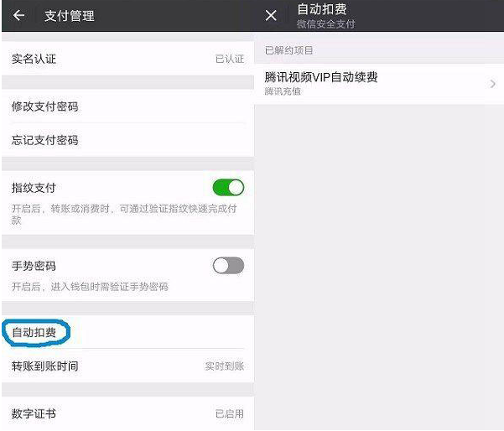504x431 pixels.
Task: Open the 腾讯视频VIP自动续费 item
Action: pyautogui.click(x=379, y=84)
